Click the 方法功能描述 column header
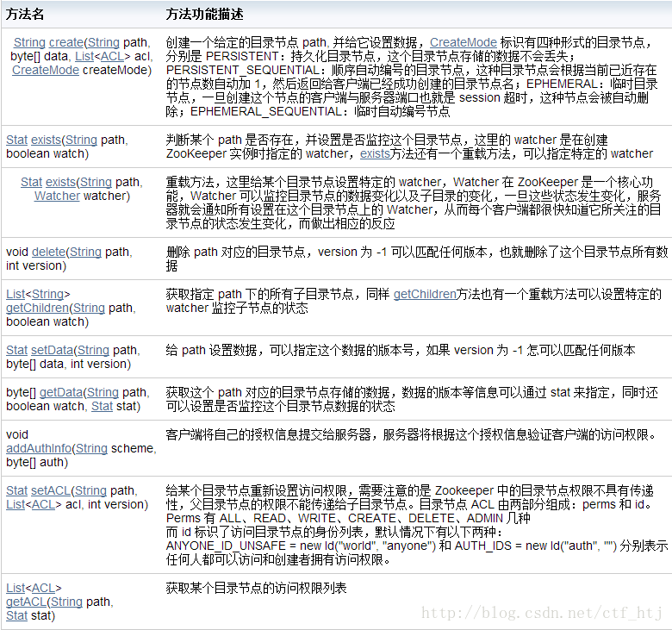672x630 pixels. point(204,14)
